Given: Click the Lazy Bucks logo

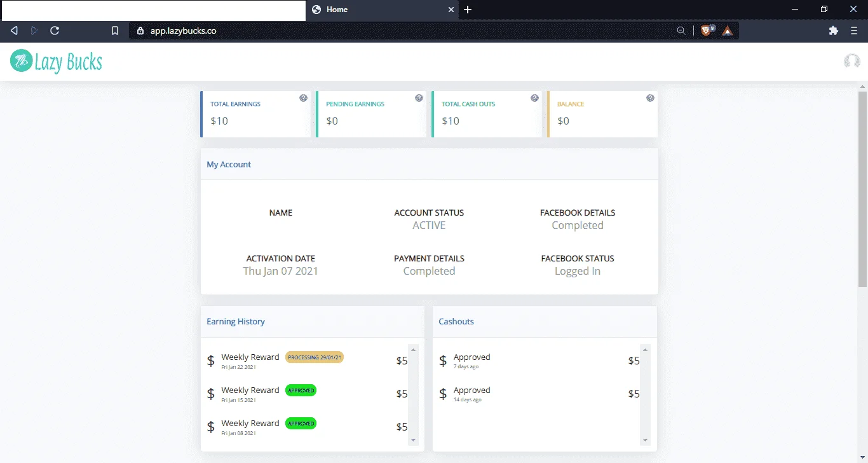Looking at the screenshot, I should (56, 61).
